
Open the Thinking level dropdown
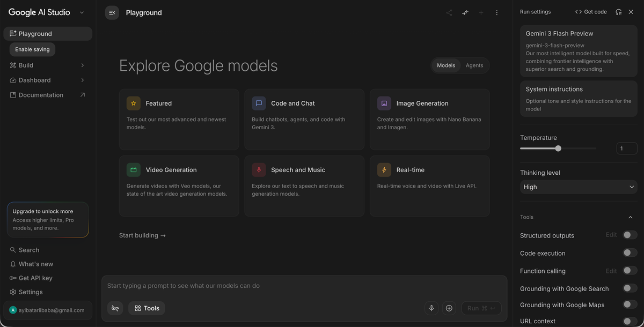click(x=579, y=187)
